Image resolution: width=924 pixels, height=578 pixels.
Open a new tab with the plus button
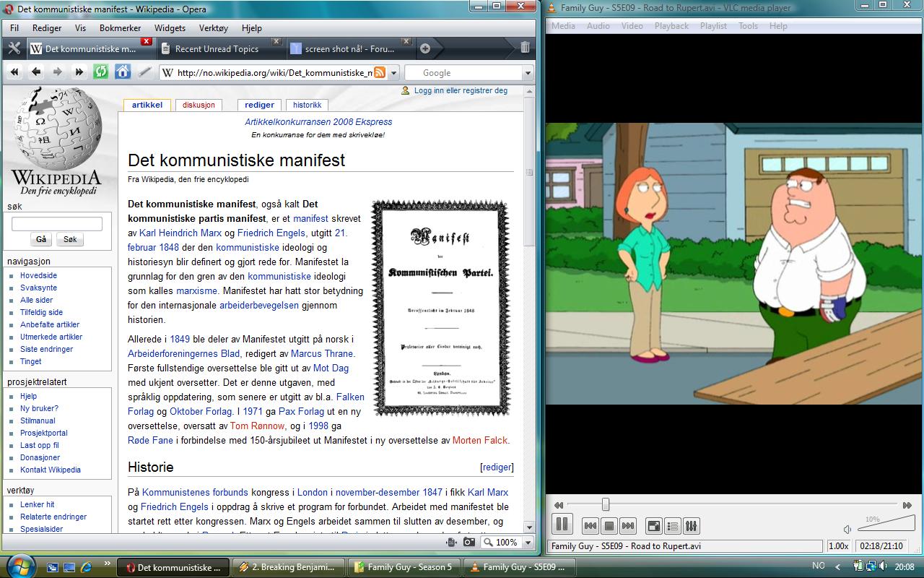tap(425, 48)
